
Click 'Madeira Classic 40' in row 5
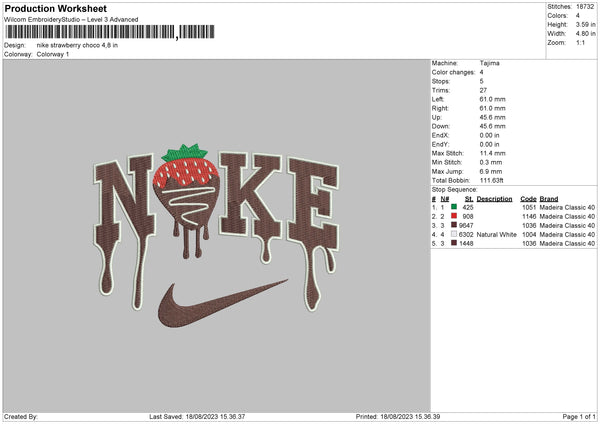pyautogui.click(x=567, y=243)
